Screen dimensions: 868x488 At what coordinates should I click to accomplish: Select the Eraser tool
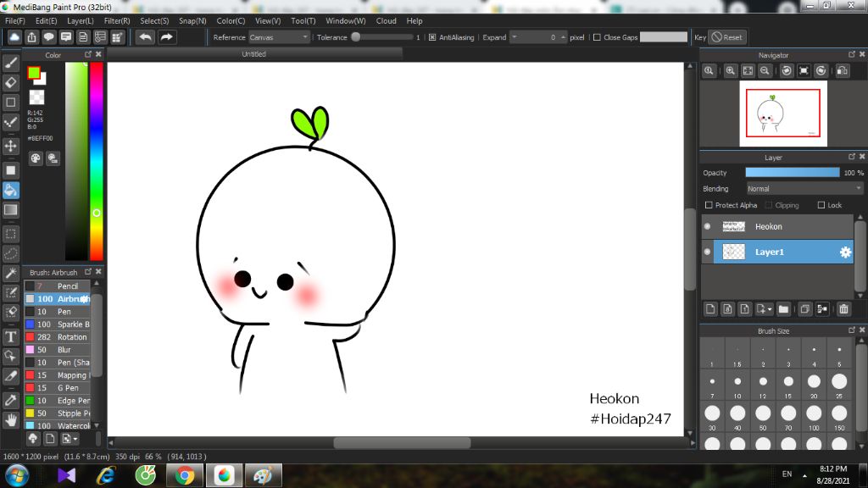[10, 82]
